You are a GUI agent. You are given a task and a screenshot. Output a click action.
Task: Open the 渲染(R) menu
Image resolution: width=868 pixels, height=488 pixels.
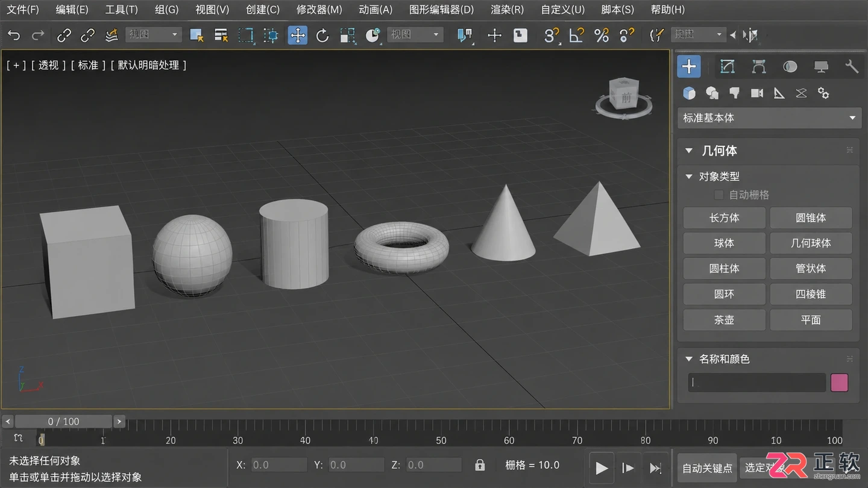(x=508, y=10)
